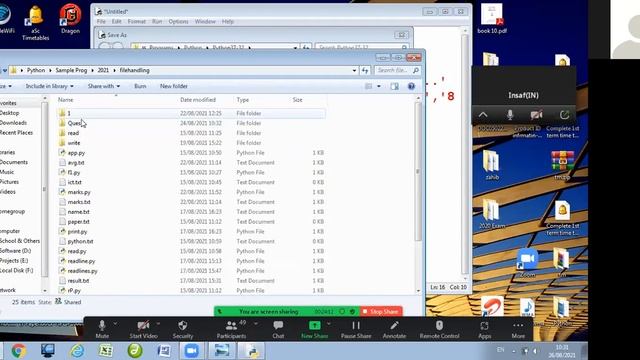640x360 pixels.
Task: Pause Share in Zoom toolbar
Action: (356, 329)
